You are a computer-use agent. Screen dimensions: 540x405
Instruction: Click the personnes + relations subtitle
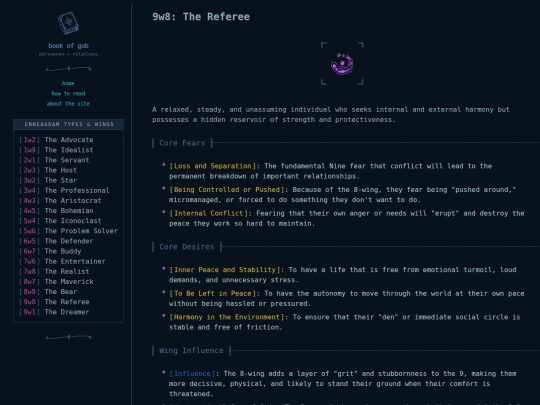tap(68, 54)
